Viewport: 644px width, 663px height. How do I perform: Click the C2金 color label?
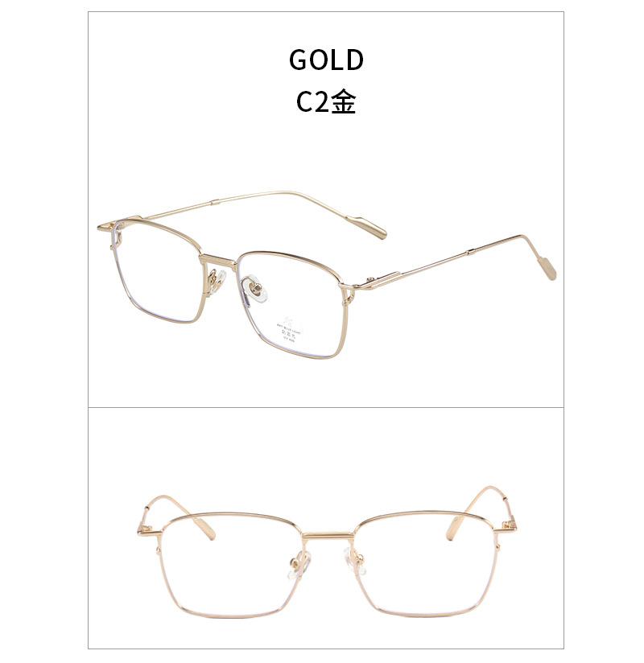(326, 101)
